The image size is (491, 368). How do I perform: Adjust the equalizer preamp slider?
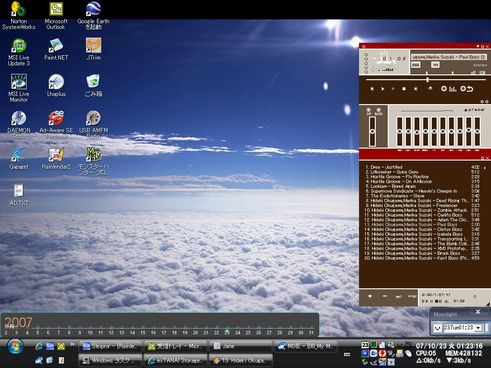tap(372, 131)
